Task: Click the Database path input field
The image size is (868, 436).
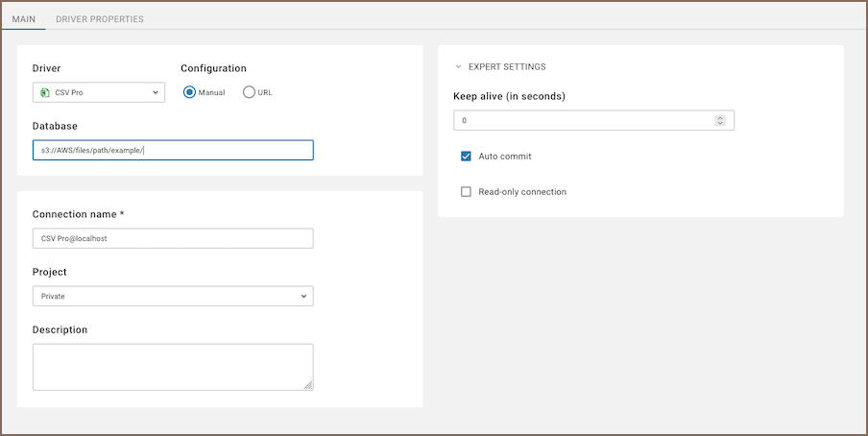Action: (x=173, y=151)
